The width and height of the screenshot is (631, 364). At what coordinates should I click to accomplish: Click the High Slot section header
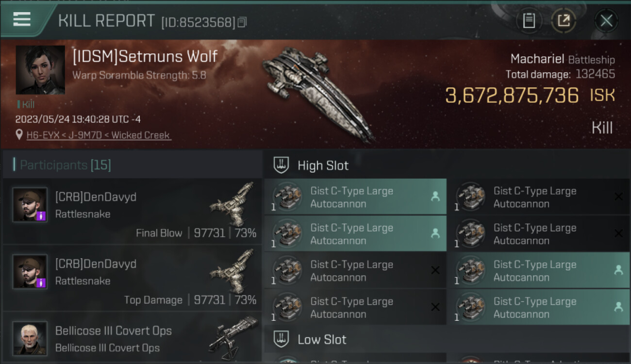[x=323, y=165]
